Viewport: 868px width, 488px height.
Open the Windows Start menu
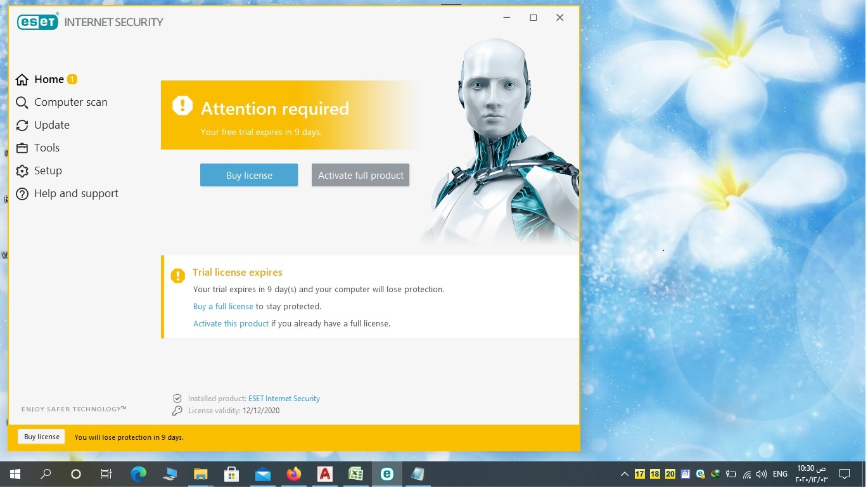[15, 474]
